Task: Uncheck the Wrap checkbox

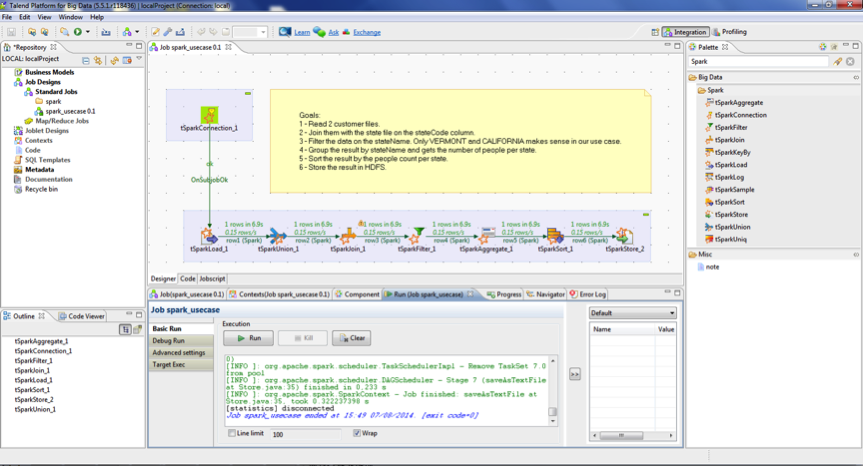Action: pyautogui.click(x=357, y=434)
